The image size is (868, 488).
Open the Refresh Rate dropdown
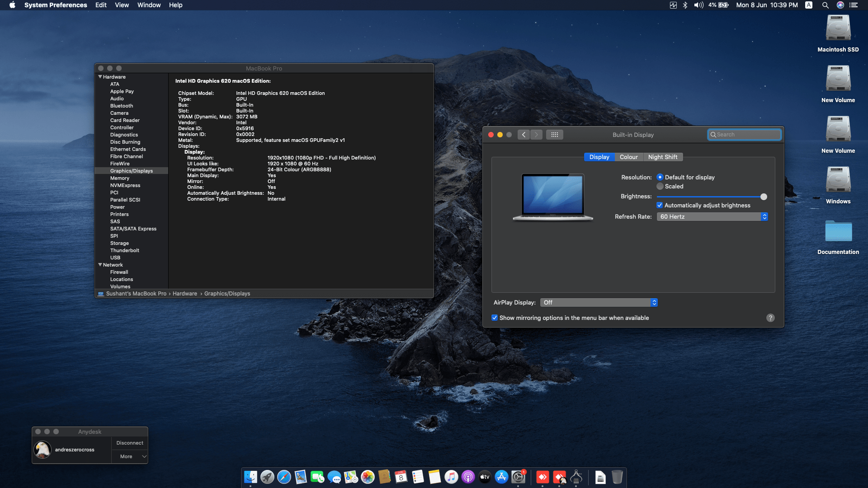coord(712,217)
